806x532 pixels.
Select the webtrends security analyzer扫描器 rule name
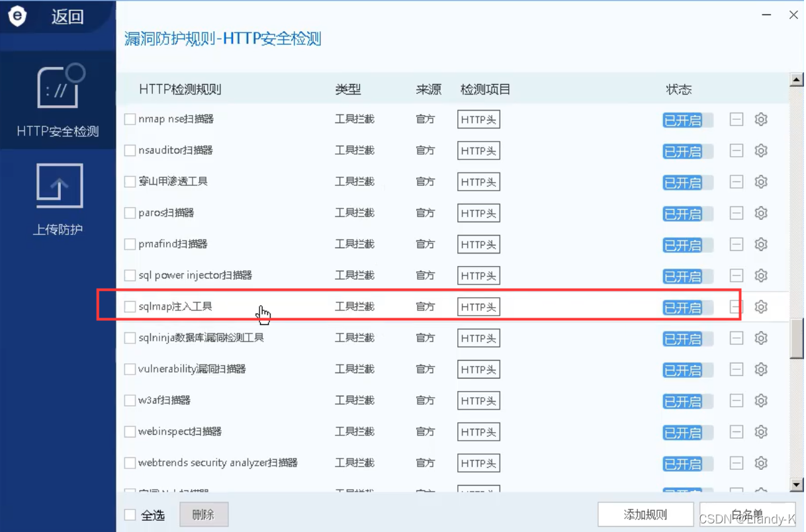(218, 463)
